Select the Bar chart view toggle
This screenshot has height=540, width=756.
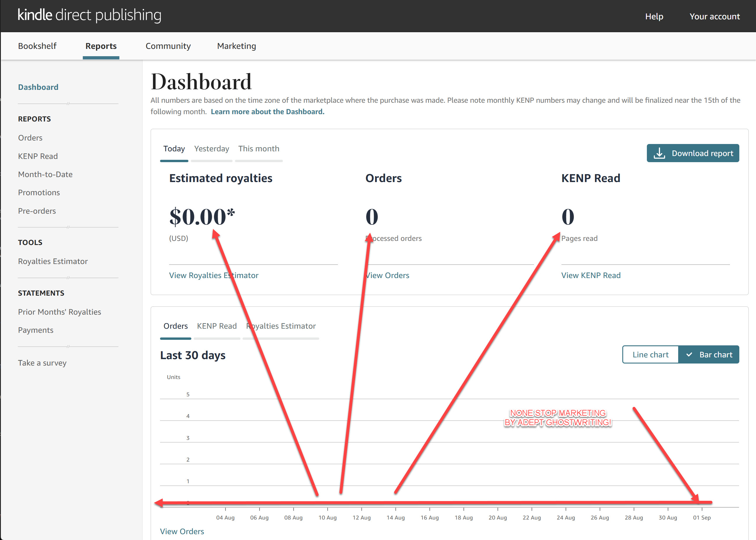709,355
